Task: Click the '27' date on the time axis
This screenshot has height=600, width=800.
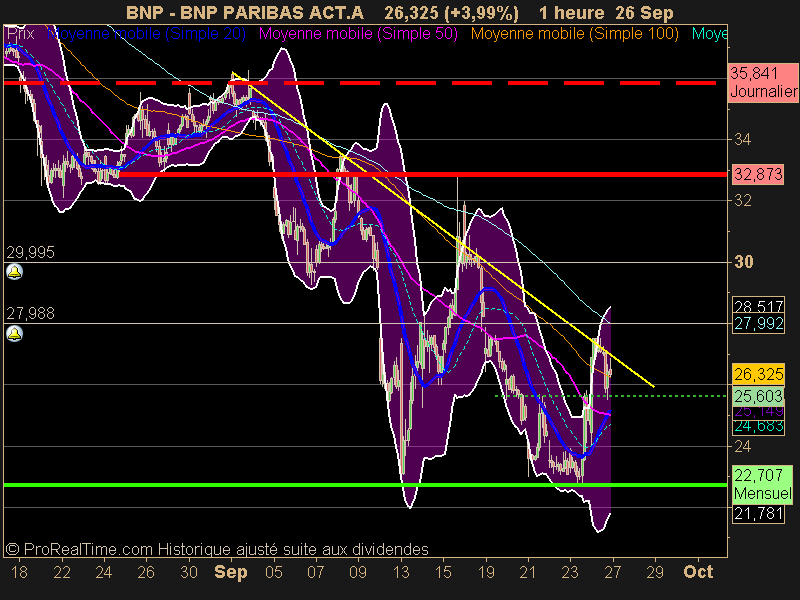Action: [612, 572]
